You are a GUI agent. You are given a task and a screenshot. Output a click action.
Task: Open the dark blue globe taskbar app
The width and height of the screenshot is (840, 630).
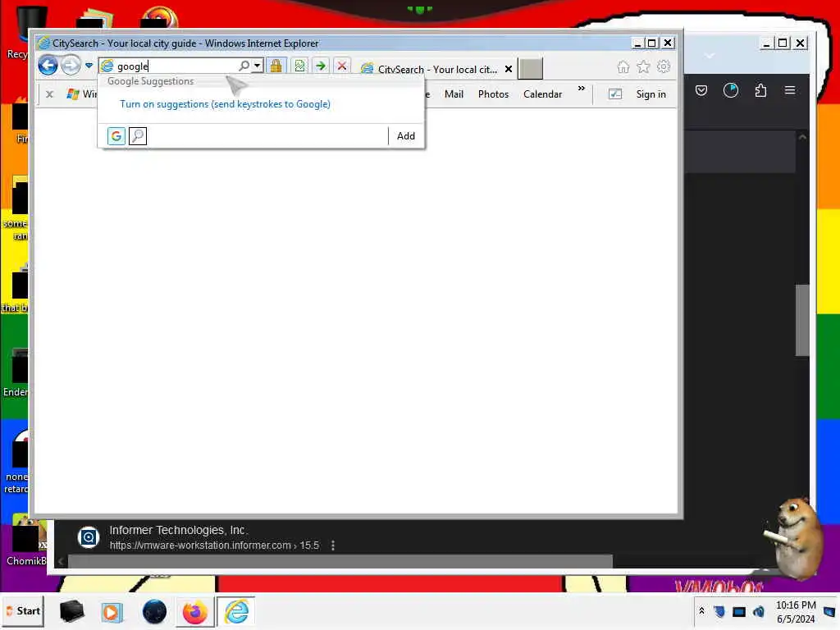(x=154, y=612)
